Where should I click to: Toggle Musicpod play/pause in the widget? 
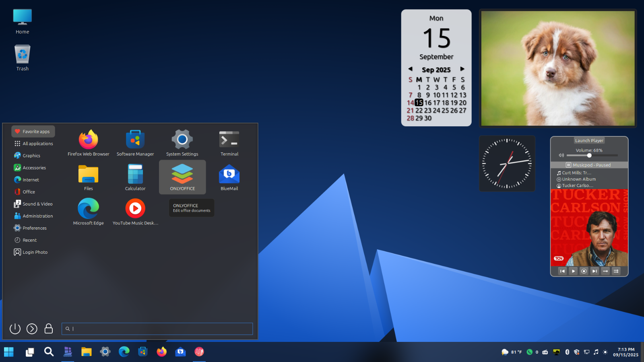pos(573,271)
